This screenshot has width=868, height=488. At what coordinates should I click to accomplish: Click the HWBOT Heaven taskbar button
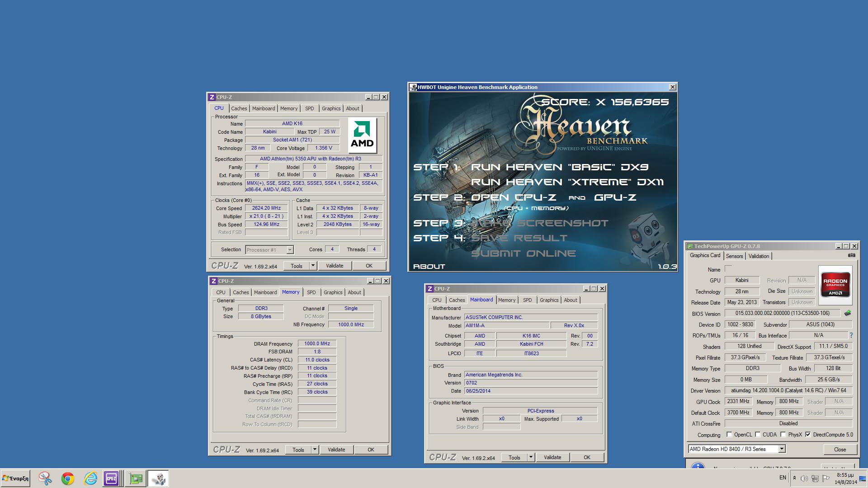[x=158, y=478]
